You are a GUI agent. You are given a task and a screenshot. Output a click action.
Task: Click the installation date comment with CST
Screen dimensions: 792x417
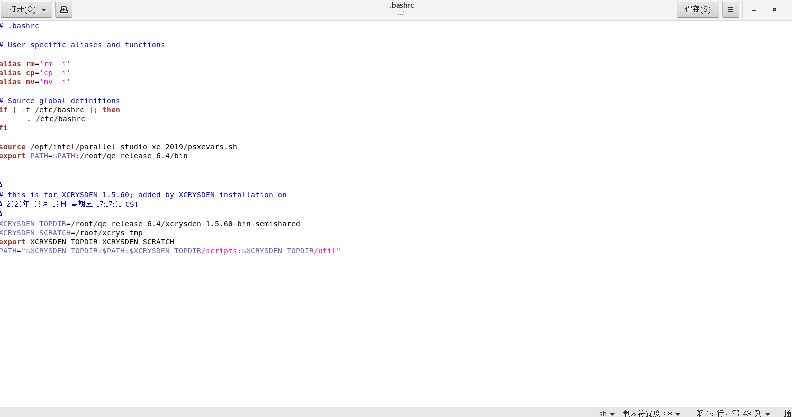tap(69, 204)
